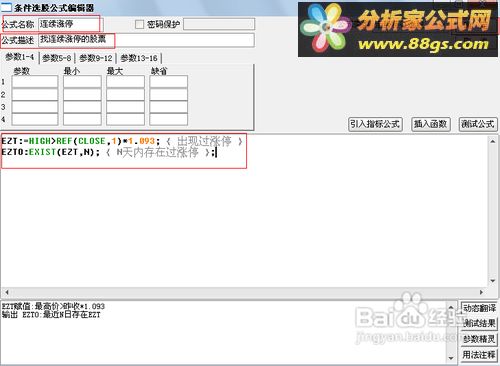Click the 公式描述 input field

point(146,40)
